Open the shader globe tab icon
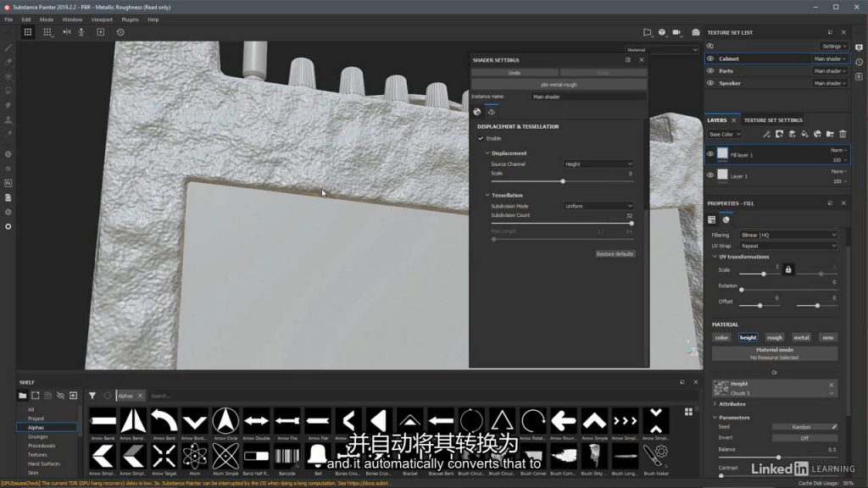868x488 pixels. tap(477, 112)
